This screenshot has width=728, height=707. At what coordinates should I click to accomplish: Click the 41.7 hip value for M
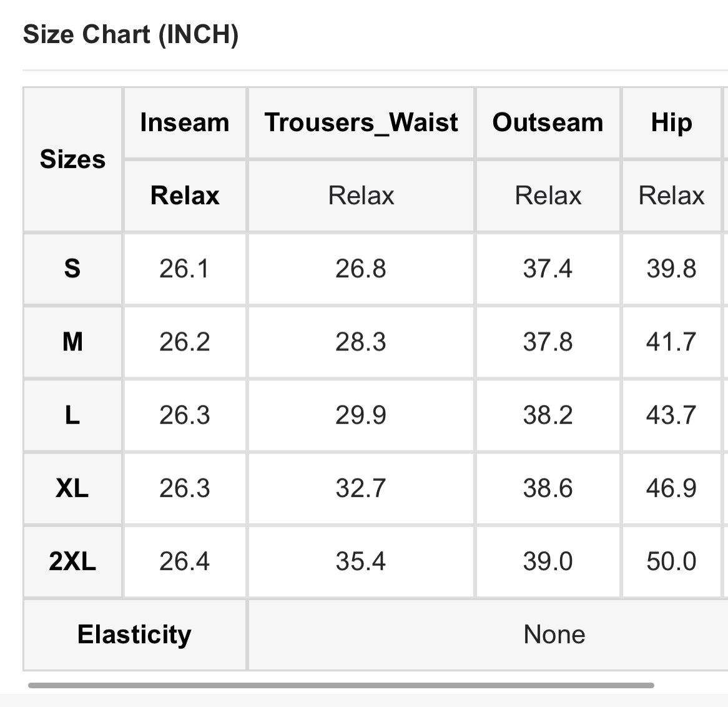[x=671, y=342]
